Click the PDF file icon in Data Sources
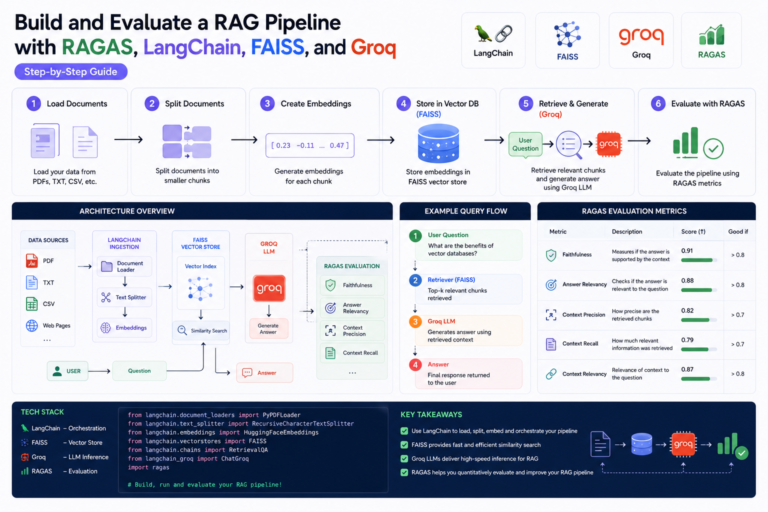Image resolution: width=768 pixels, height=512 pixels. pyautogui.click(x=32, y=261)
